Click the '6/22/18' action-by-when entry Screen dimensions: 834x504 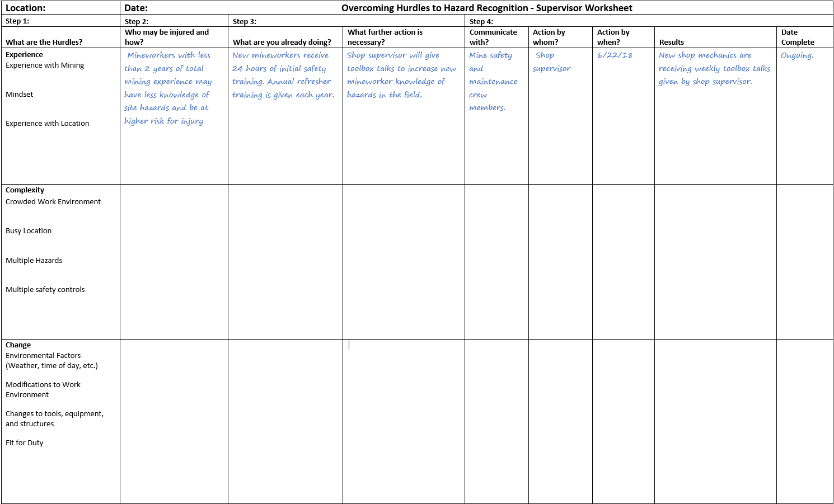tap(615, 55)
